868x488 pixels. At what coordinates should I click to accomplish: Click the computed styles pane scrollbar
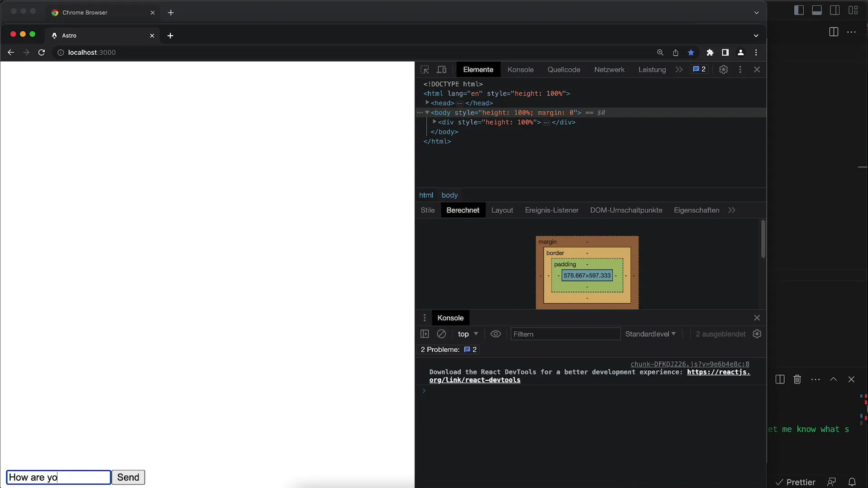coord(763,239)
